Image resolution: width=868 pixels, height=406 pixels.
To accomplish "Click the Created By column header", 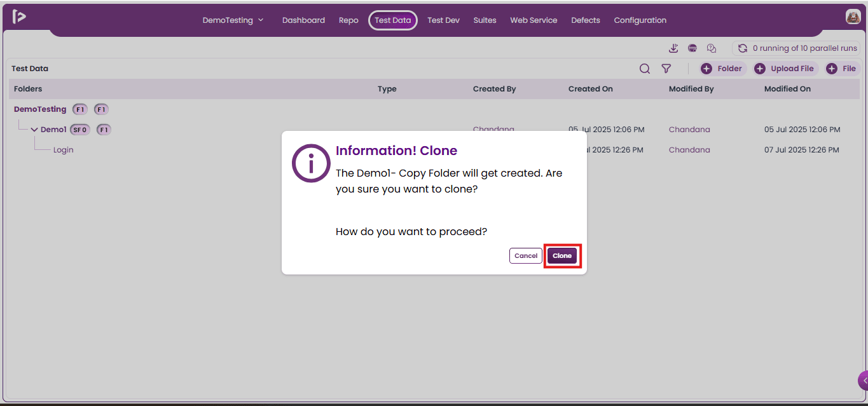I will (494, 89).
